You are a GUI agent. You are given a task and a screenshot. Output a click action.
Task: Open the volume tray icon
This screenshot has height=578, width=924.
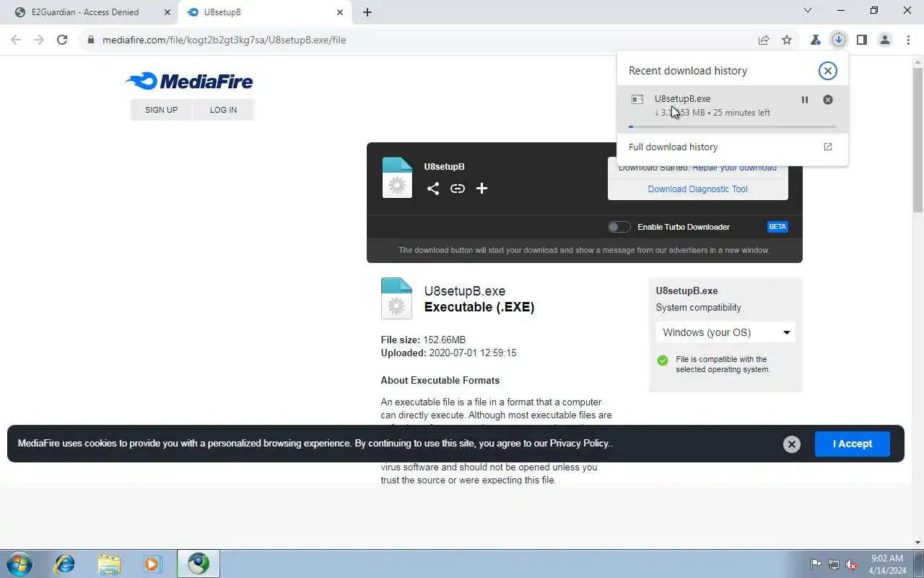tap(851, 564)
